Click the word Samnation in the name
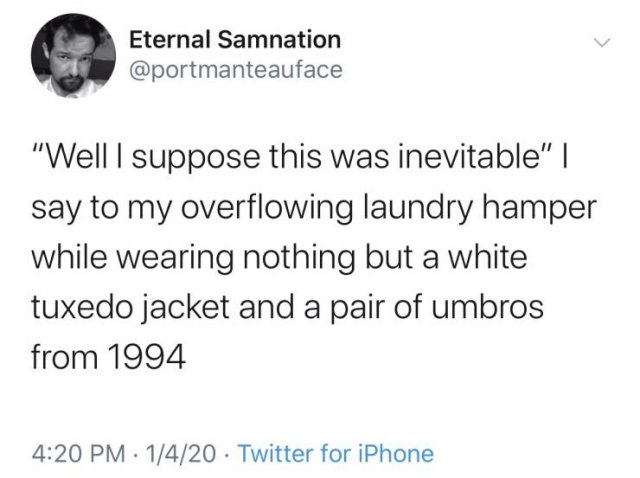The width and height of the screenshot is (640, 478). [279, 40]
